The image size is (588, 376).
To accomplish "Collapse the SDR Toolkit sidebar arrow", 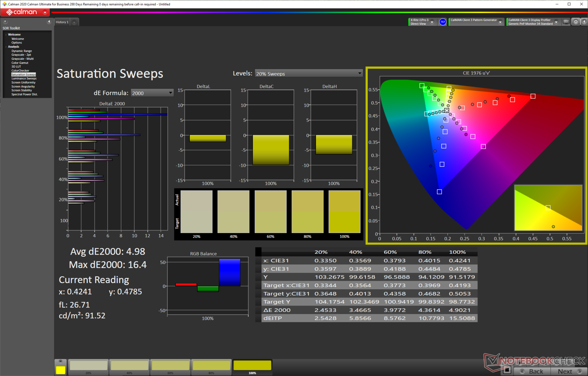I will [x=49, y=22].
